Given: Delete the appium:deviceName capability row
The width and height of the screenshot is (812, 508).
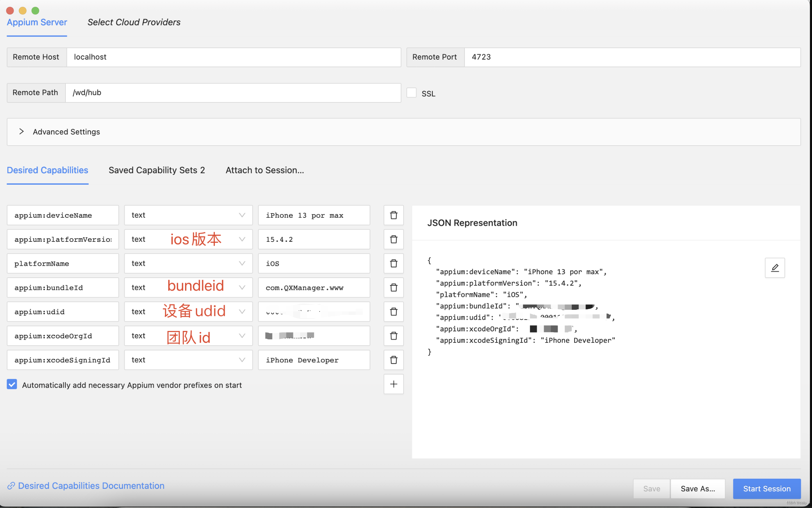Looking at the screenshot, I should pyautogui.click(x=393, y=215).
